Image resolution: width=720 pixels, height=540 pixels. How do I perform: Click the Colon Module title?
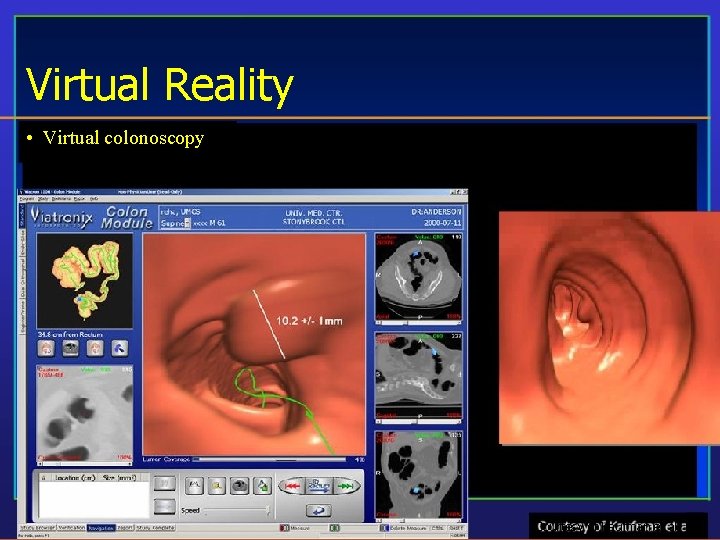tap(127, 218)
